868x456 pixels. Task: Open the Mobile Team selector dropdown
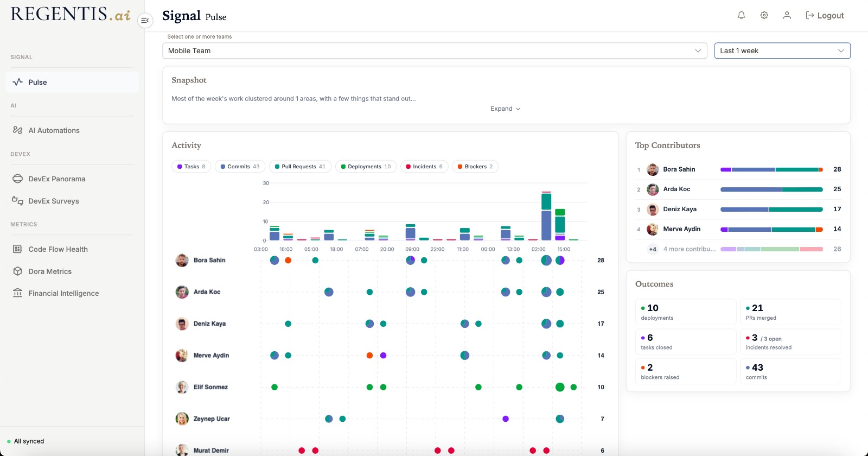pos(435,50)
